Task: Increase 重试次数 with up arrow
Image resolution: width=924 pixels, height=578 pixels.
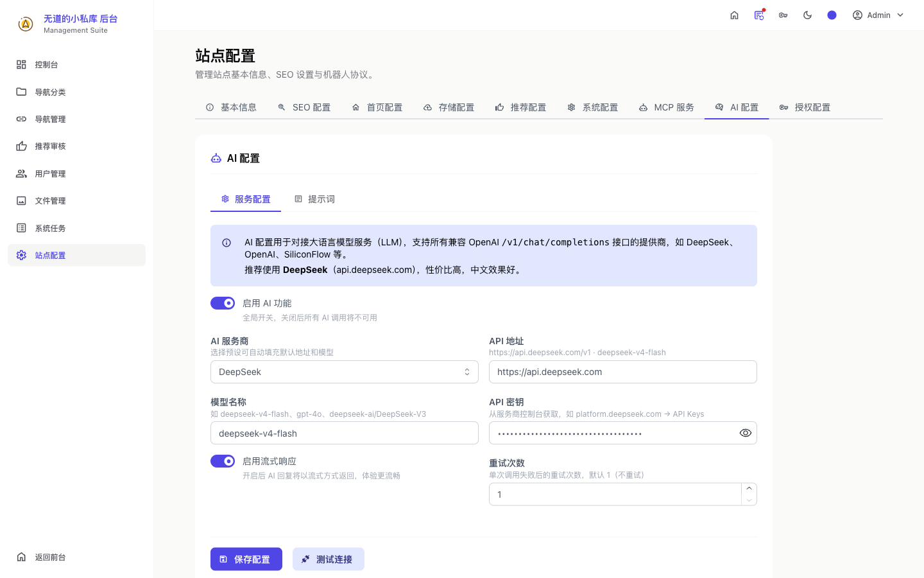Action: click(x=749, y=489)
